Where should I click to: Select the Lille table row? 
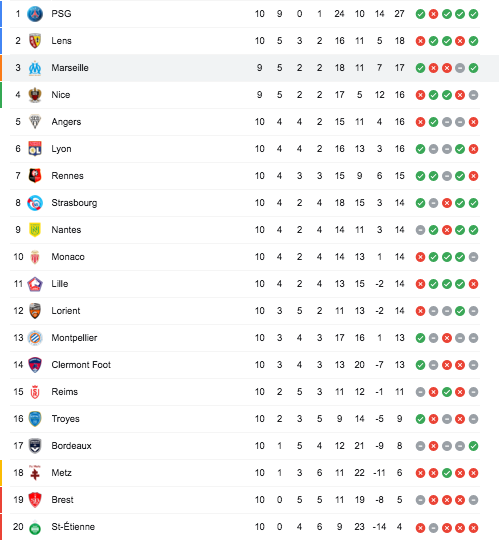tap(245, 284)
